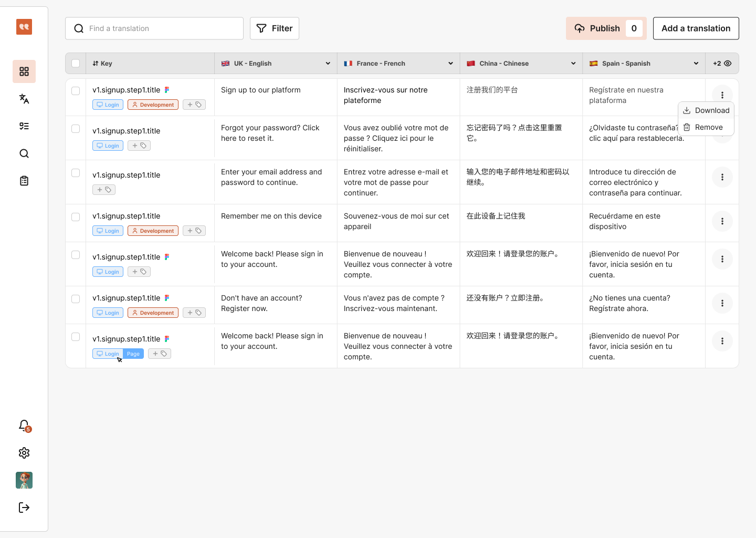Click Development tag on 'Don't have an account?' row
756x538 pixels.
coord(153,313)
